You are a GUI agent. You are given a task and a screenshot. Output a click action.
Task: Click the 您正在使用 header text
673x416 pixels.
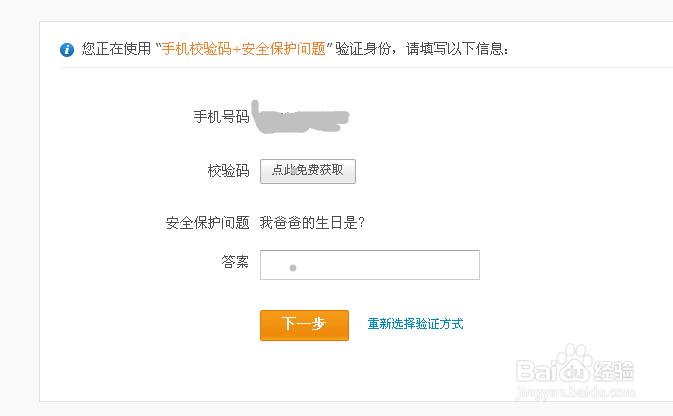tap(116, 49)
